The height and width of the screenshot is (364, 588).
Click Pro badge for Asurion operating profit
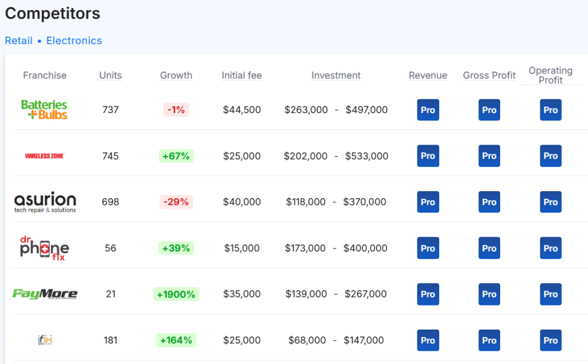pos(551,202)
